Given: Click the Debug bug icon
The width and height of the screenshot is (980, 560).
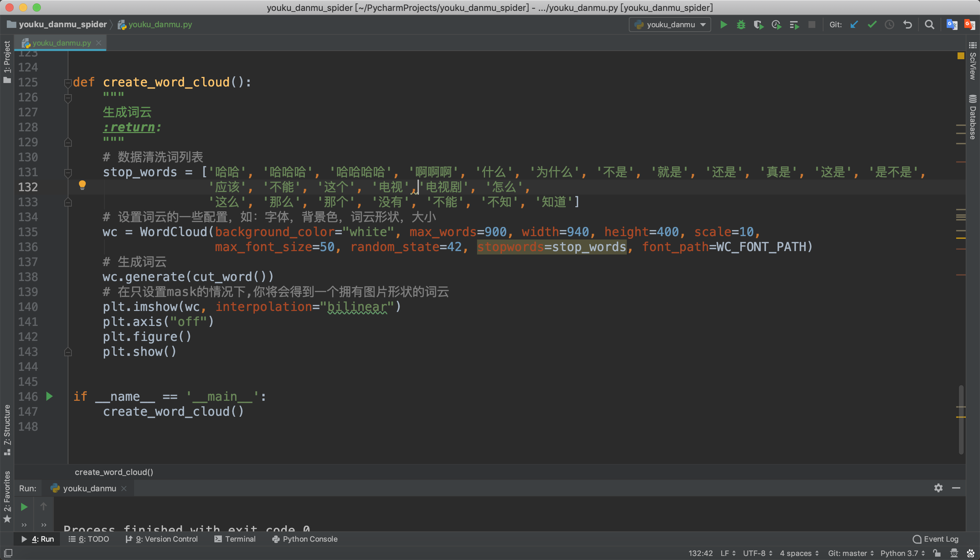Looking at the screenshot, I should pos(741,24).
